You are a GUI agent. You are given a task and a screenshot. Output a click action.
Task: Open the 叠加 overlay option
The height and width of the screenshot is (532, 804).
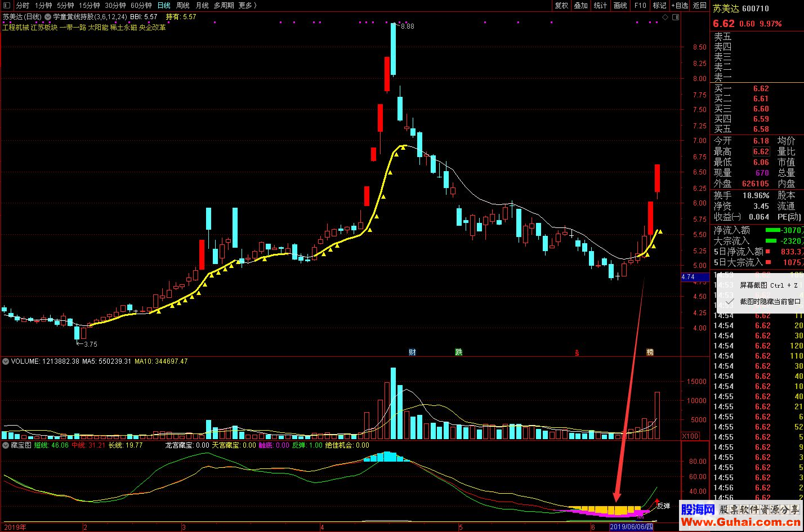(580, 5)
